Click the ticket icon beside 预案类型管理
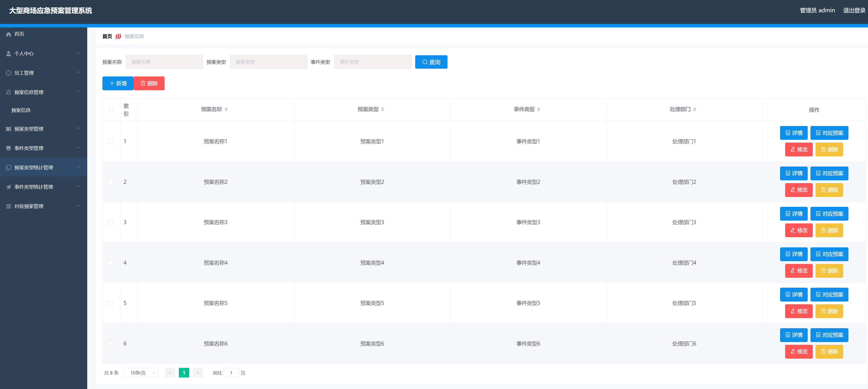The height and width of the screenshot is (389, 868). point(9,129)
